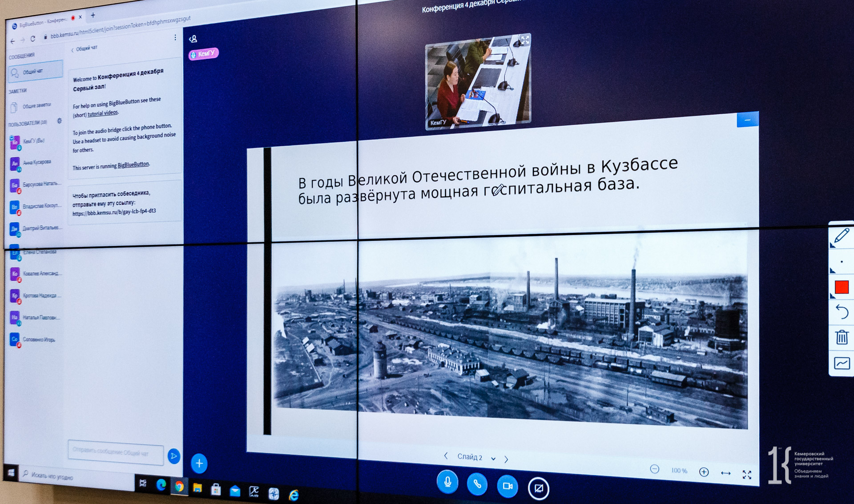The width and height of the screenshot is (854, 504).
Task: Fit the slide to width
Action: click(x=725, y=473)
